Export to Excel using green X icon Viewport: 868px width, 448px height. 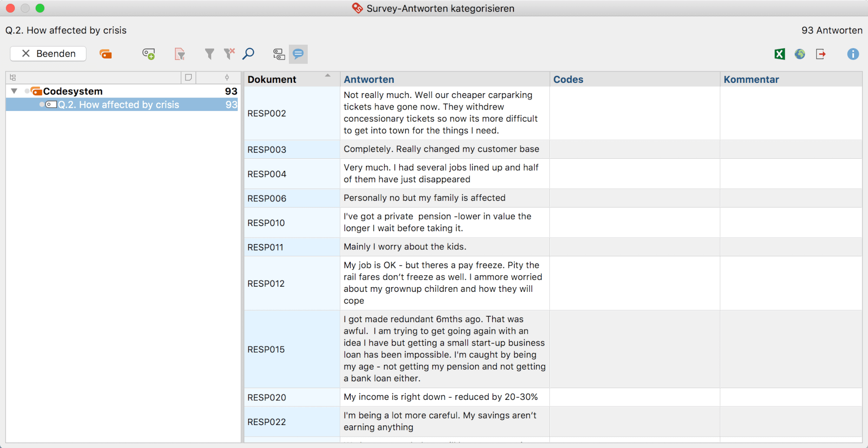click(x=779, y=54)
